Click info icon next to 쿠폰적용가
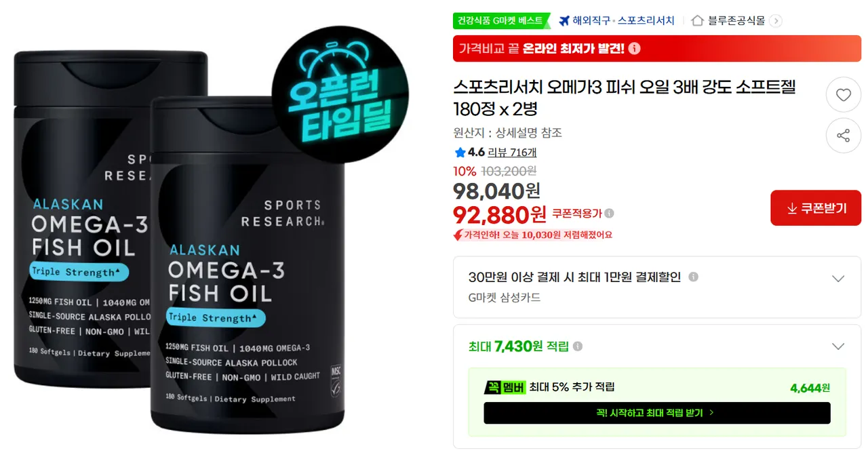868x455 pixels. (x=609, y=213)
